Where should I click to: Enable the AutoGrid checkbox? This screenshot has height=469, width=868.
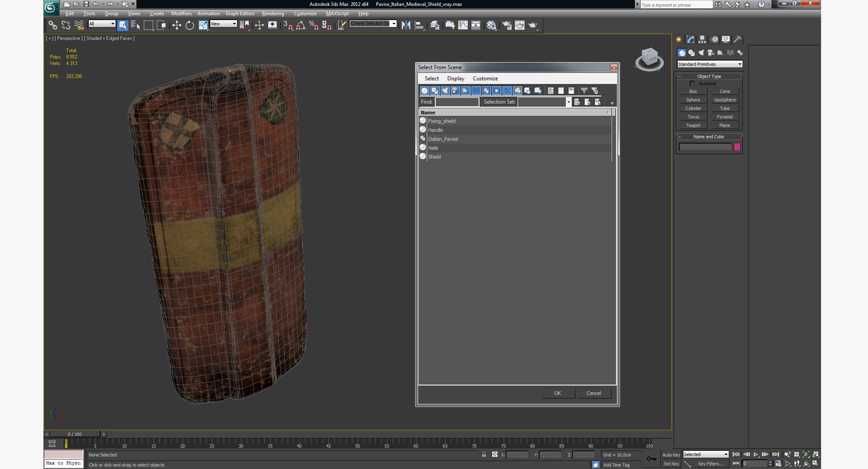click(x=693, y=84)
